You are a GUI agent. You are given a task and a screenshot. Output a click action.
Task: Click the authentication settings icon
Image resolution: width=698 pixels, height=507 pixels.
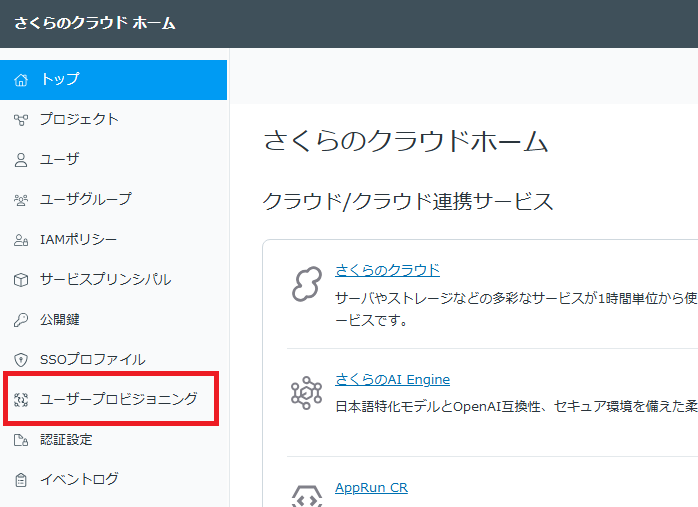click(21, 440)
